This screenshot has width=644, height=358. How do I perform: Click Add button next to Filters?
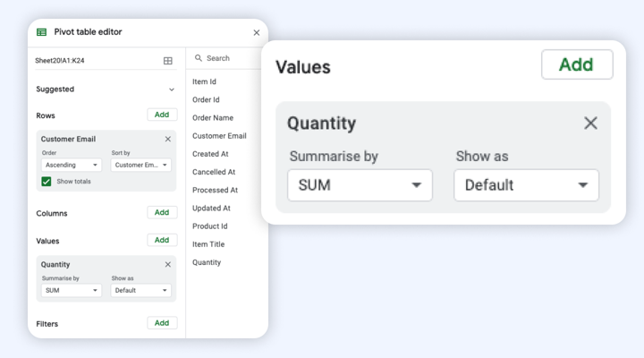click(x=162, y=323)
